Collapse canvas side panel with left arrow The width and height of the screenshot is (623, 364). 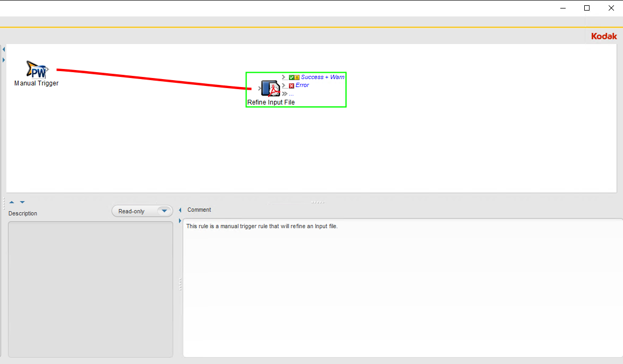(4, 49)
